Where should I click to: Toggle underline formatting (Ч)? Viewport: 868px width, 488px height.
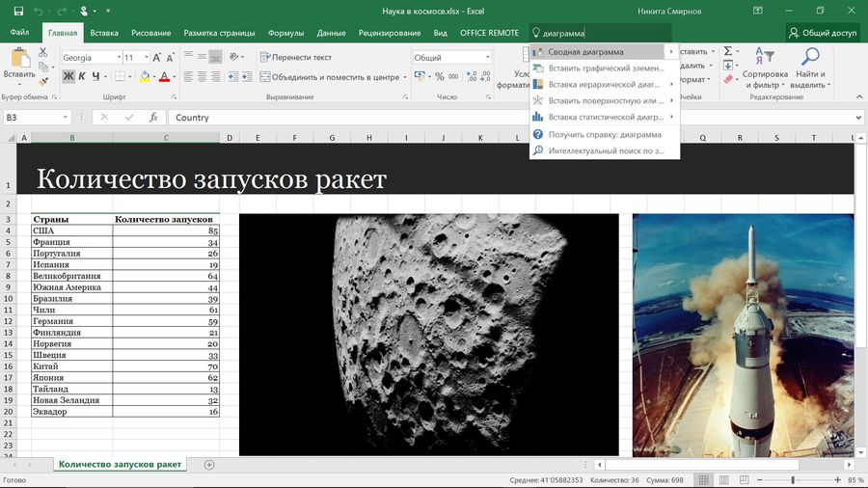click(x=95, y=76)
